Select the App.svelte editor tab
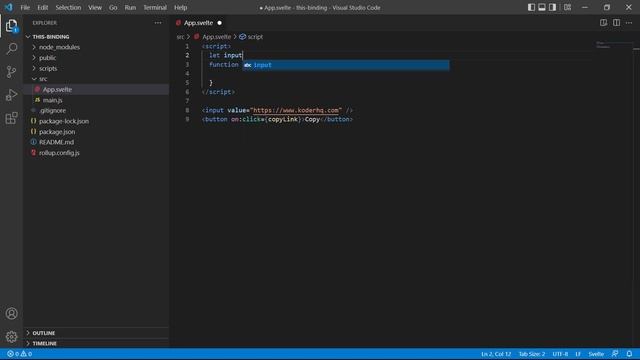This screenshot has height=360, width=640. (x=198, y=23)
